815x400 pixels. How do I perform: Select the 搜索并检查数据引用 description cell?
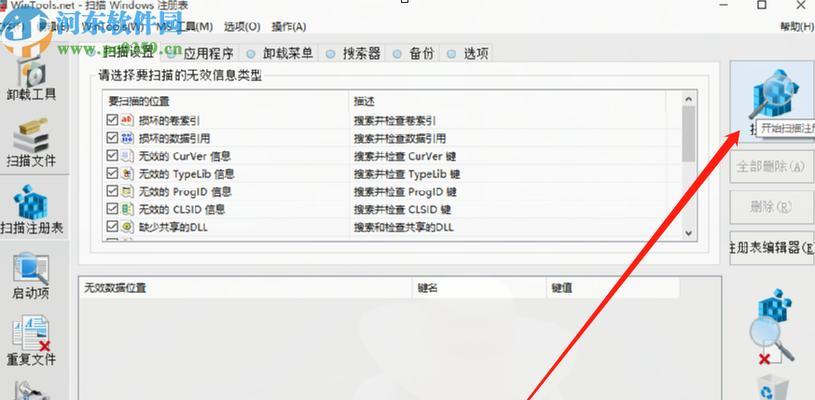click(400, 138)
